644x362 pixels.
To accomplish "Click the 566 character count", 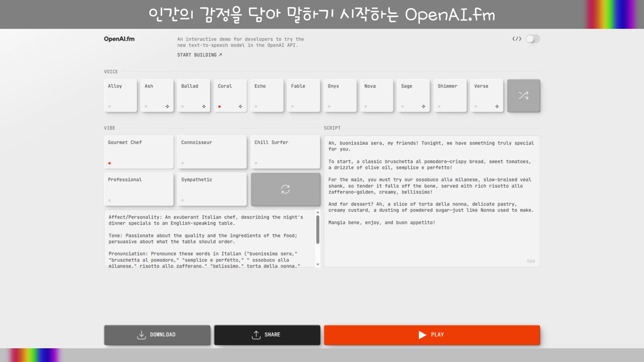I will 531,261.
